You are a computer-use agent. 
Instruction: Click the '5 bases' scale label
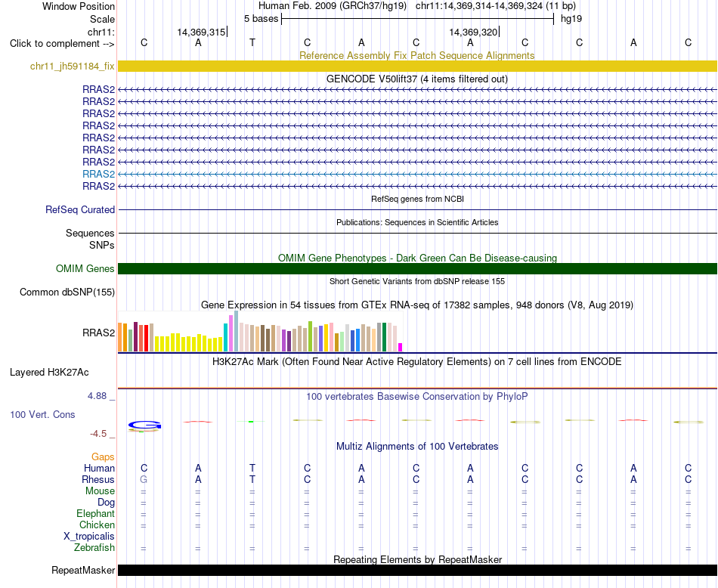coord(261,19)
